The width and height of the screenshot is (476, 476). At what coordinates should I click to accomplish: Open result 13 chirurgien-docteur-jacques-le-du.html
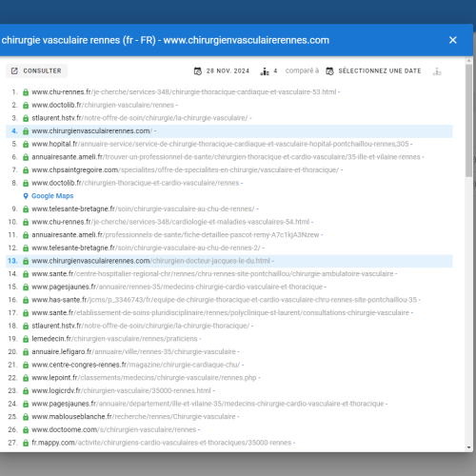[150, 261]
